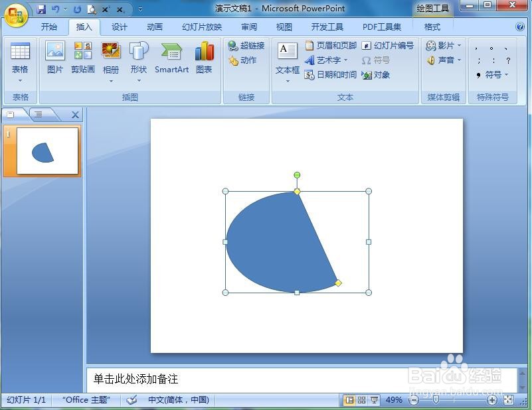Click the 中文(简体，中国) language indicator

click(x=179, y=400)
